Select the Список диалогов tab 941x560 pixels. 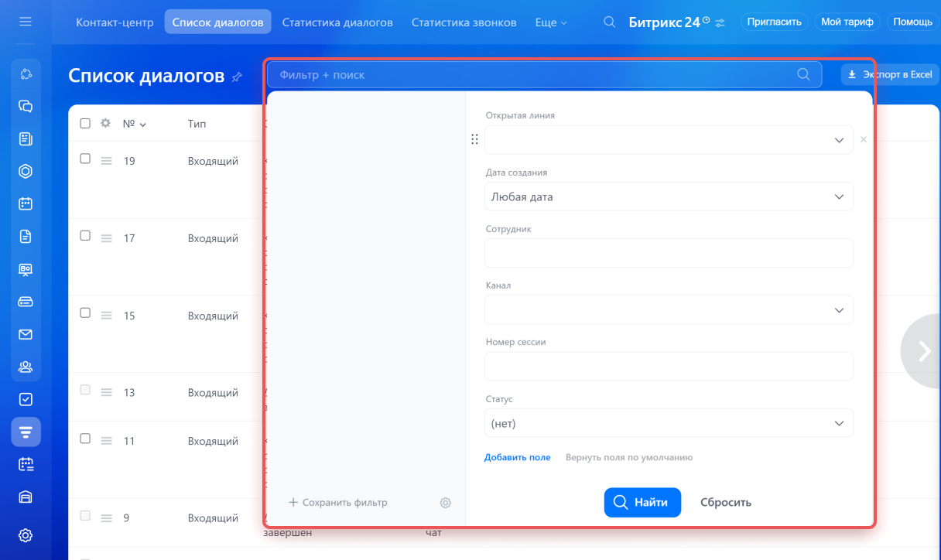(217, 22)
